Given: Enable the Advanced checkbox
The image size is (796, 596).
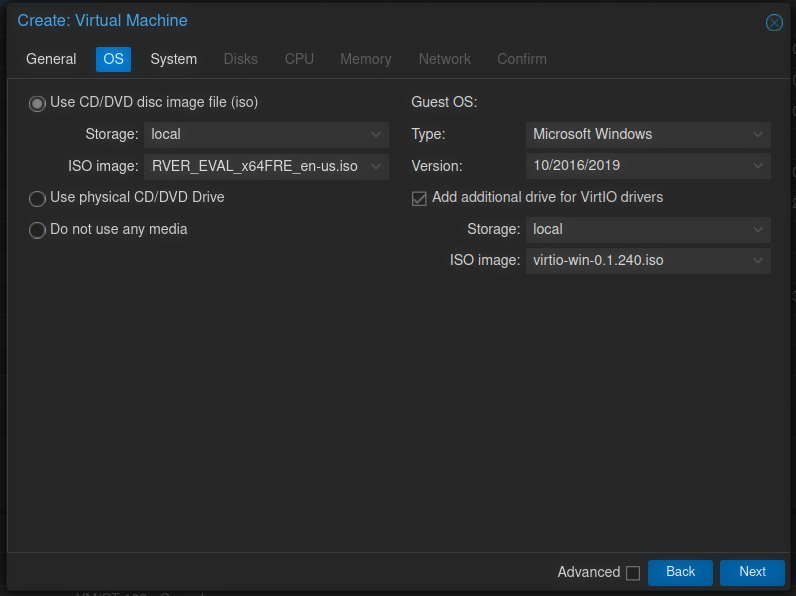Looking at the screenshot, I should point(633,573).
